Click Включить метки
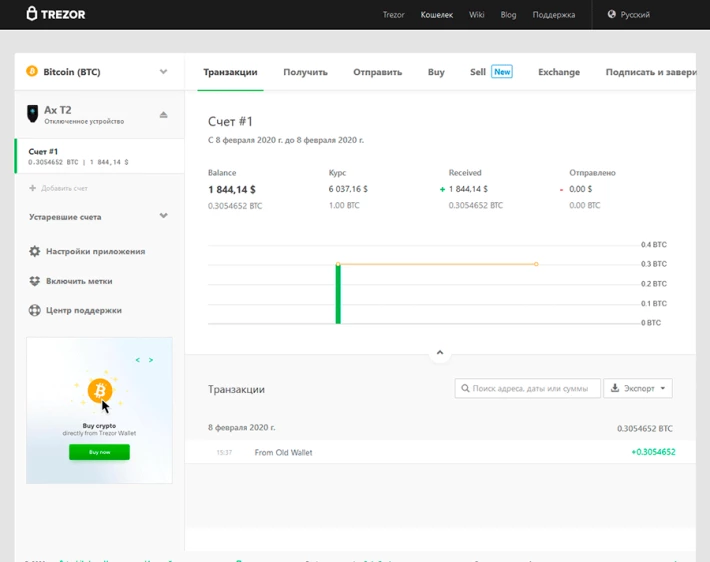The image size is (710, 562). [71, 281]
